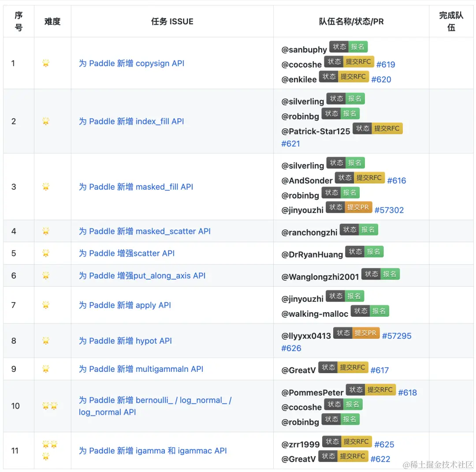Open the masked_scatter API issue link
The width and height of the screenshot is (476, 472).
point(145,231)
